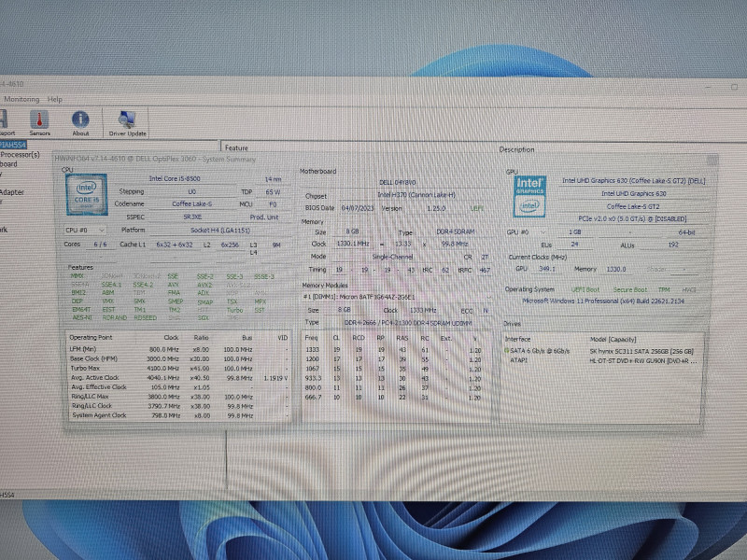747x560 pixels.
Task: Expand the CPU #0 selector dropdown
Action: 85,230
